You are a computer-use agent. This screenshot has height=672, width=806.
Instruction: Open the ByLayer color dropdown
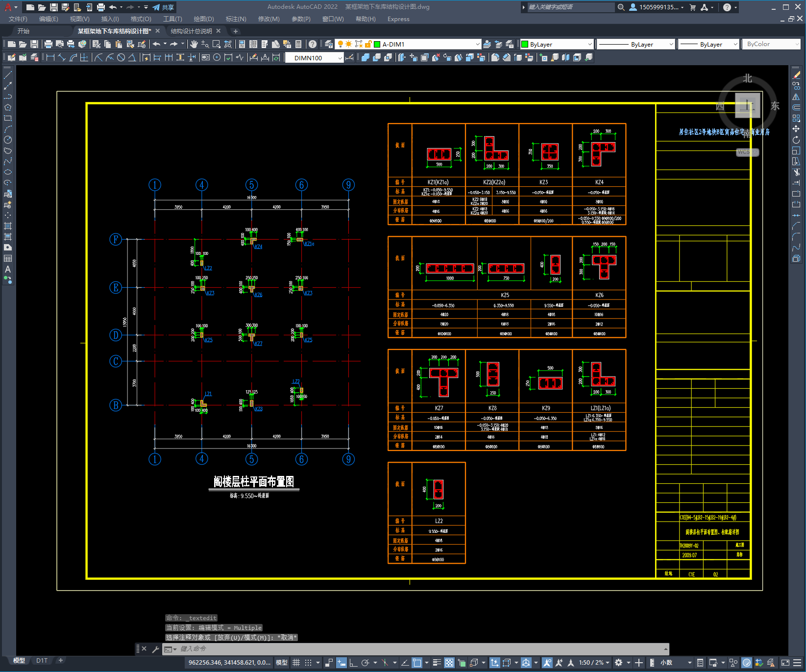[557, 44]
